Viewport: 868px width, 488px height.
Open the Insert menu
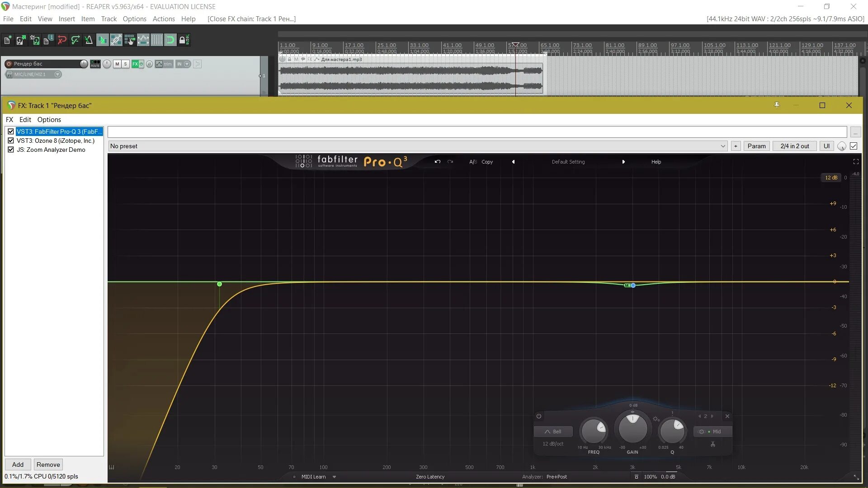(66, 19)
